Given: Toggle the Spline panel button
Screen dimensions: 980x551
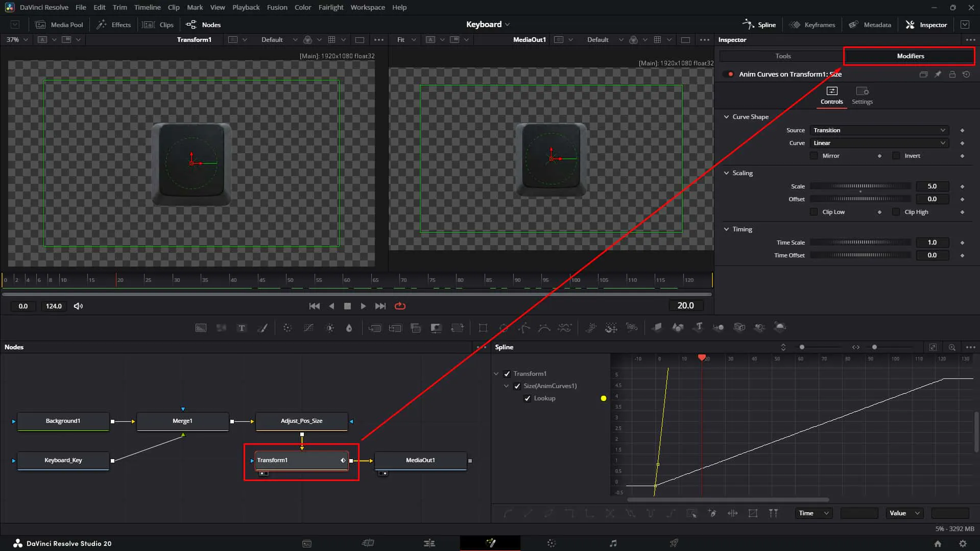Looking at the screenshot, I should click(x=759, y=25).
